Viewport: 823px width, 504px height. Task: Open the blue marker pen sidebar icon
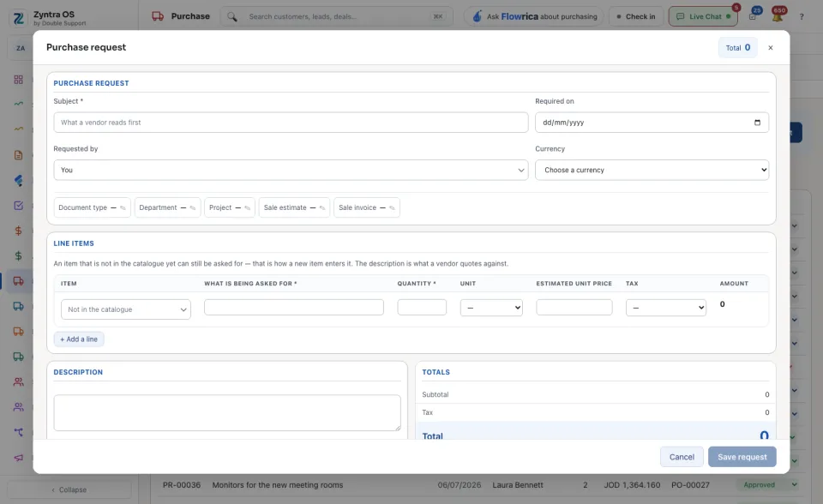[x=18, y=180]
